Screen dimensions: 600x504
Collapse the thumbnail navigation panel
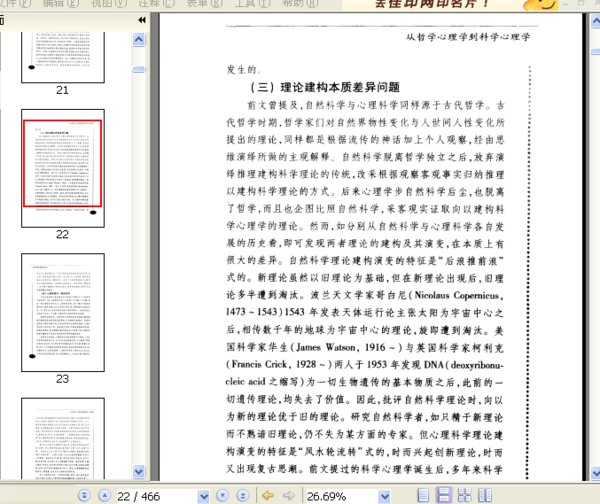click(x=142, y=20)
